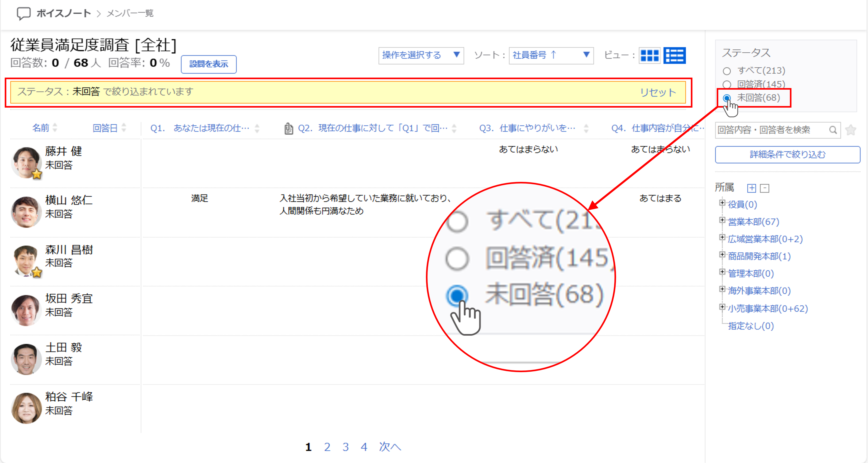Sort by the 名前 column header
This screenshot has height=463, width=868.
coord(41,128)
